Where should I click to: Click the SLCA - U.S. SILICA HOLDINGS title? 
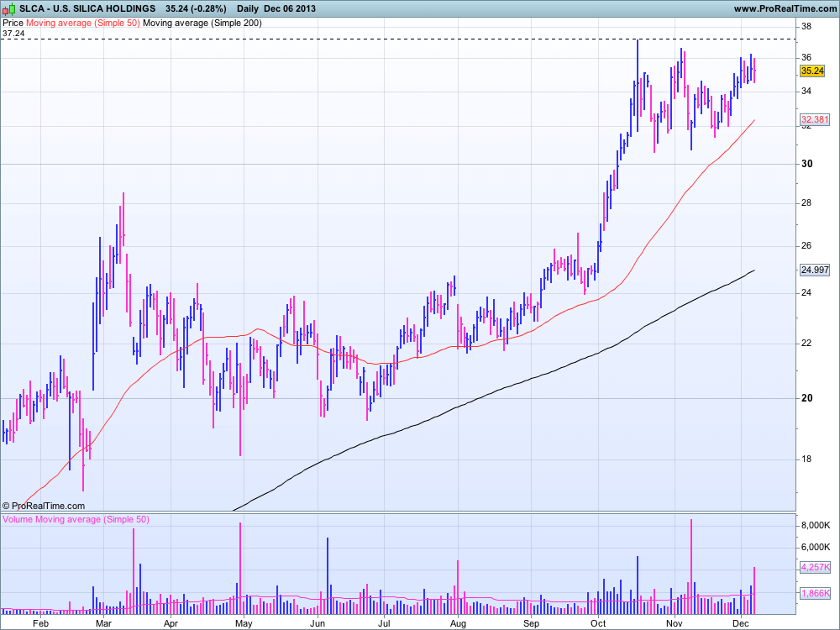[x=87, y=8]
